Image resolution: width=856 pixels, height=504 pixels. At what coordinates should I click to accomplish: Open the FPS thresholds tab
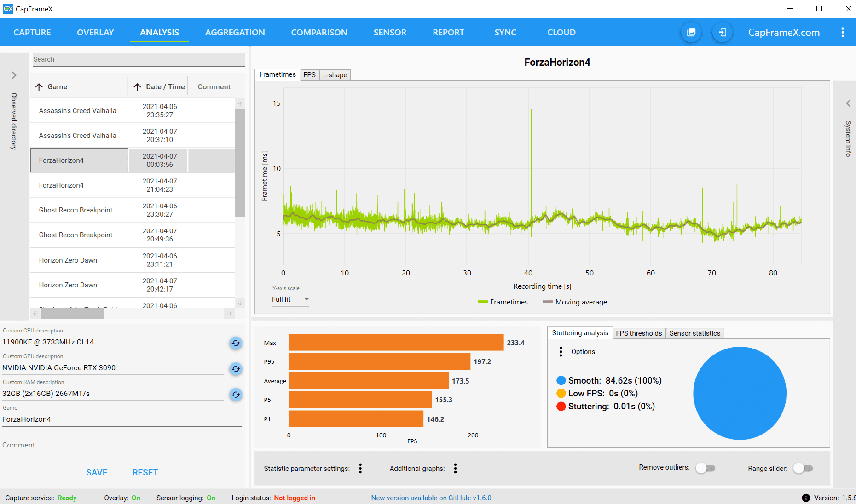click(639, 333)
